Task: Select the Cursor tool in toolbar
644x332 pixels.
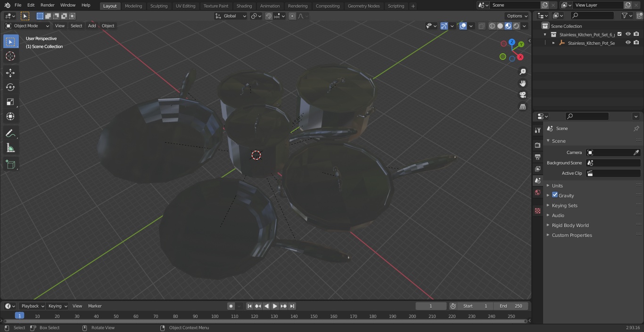Action: point(10,56)
